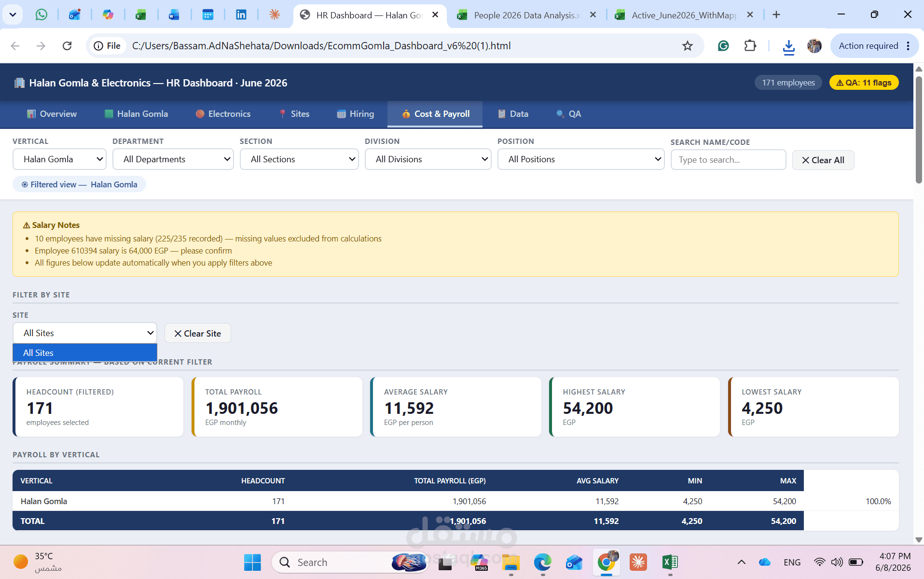Open the LinkedIn pinned tab
This screenshot has height=579, width=924.
coord(241,15)
